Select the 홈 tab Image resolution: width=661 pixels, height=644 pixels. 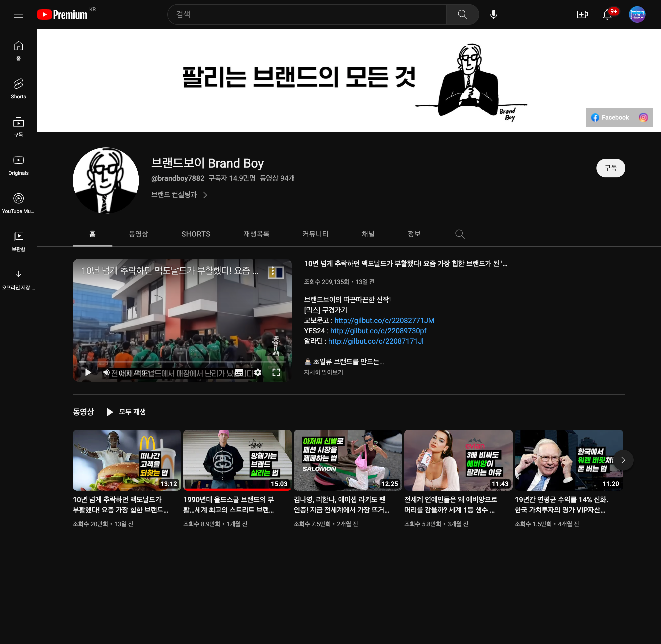click(x=92, y=234)
